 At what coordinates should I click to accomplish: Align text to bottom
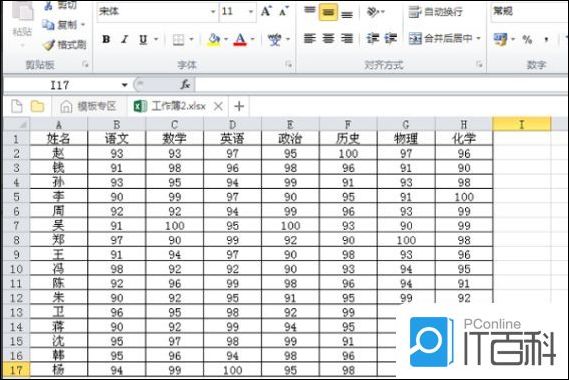[x=347, y=13]
